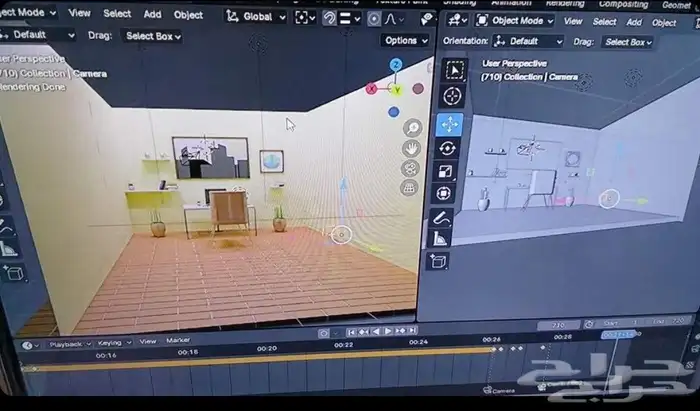Screen dimensions: 700x411
Task: Switch to Compositing workspace tab
Action: point(623,4)
